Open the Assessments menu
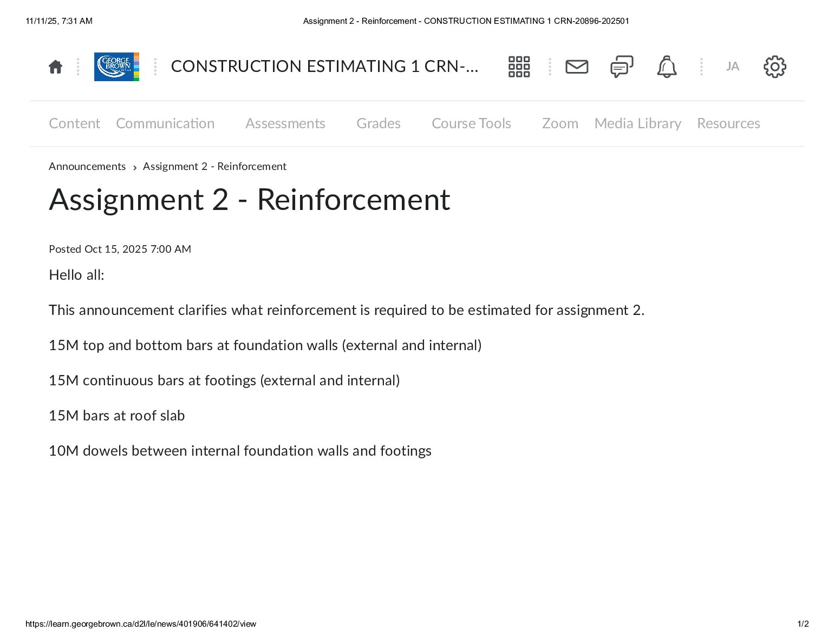Screen dimensions: 834x644 [285, 123]
